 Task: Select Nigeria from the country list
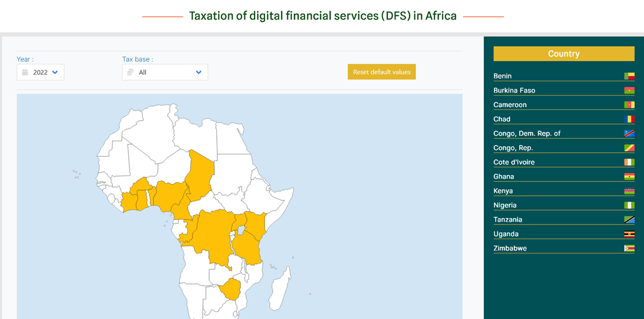[564, 205]
